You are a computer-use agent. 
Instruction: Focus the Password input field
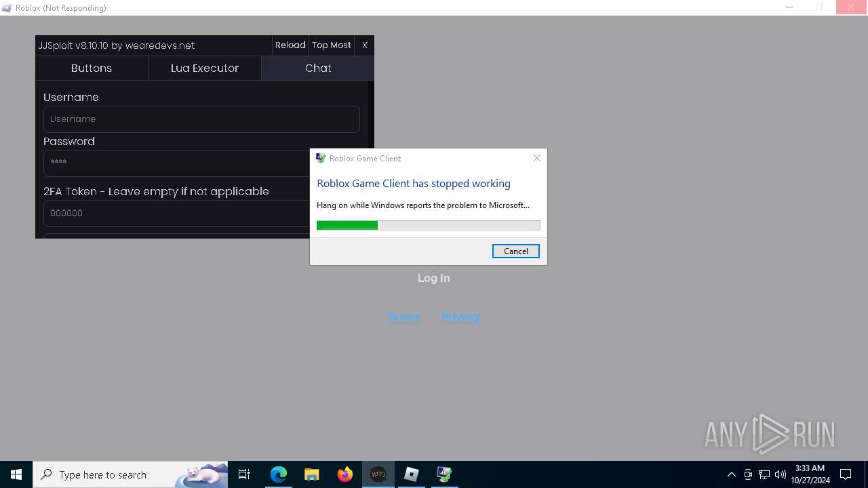pyautogui.click(x=177, y=163)
